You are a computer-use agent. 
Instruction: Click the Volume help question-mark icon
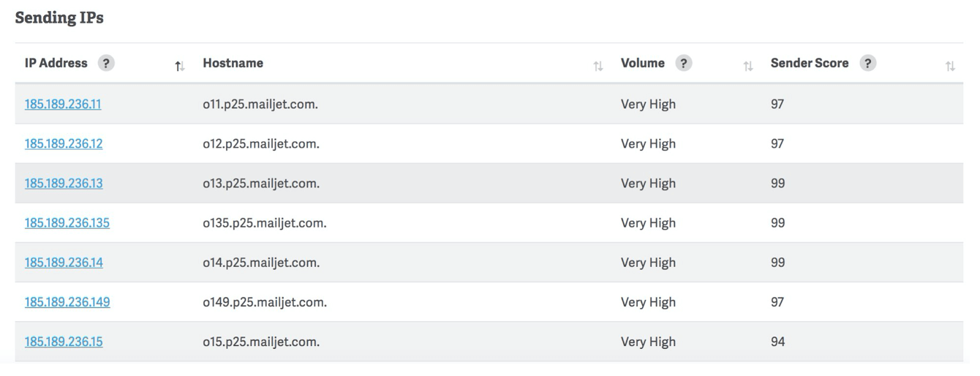pyautogui.click(x=684, y=63)
